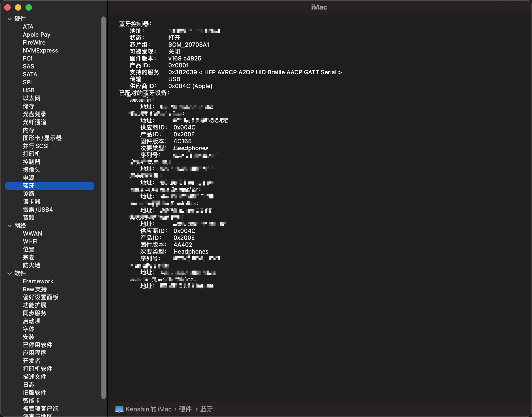Select 图形卡/显示器 in sidebar

(42, 138)
